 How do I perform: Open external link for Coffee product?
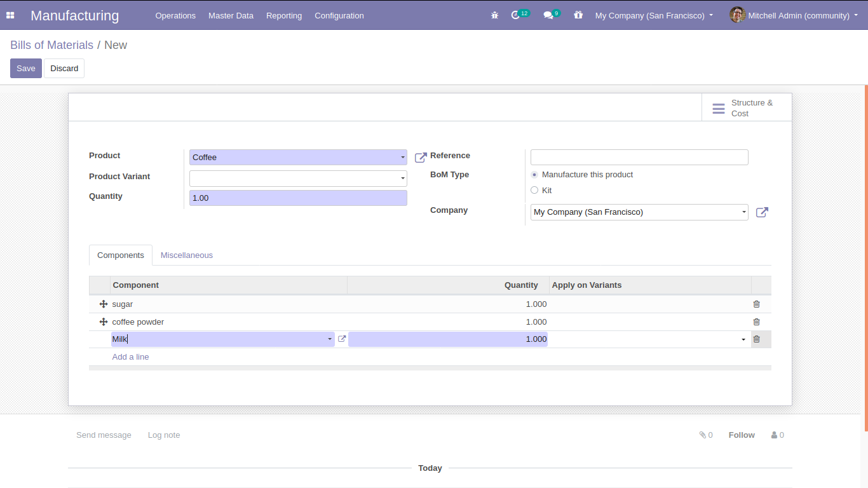[421, 158]
